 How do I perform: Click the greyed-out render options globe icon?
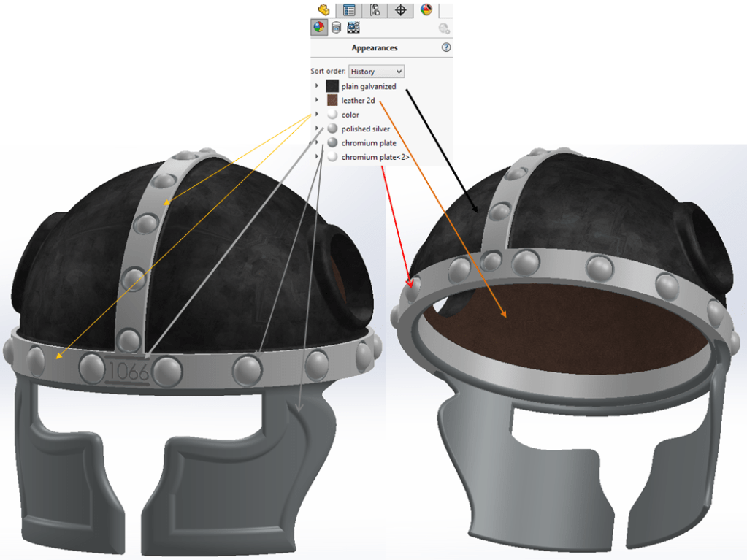[443, 28]
